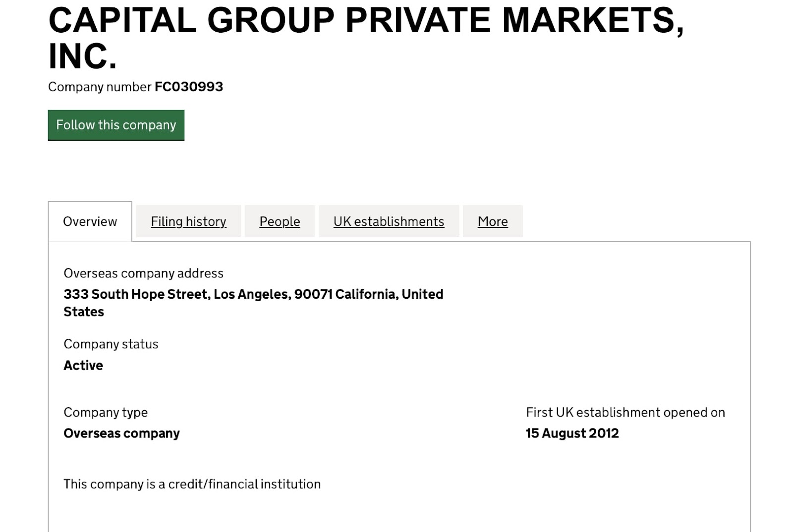Select the Overview tab
The width and height of the screenshot is (793, 532).
(90, 221)
